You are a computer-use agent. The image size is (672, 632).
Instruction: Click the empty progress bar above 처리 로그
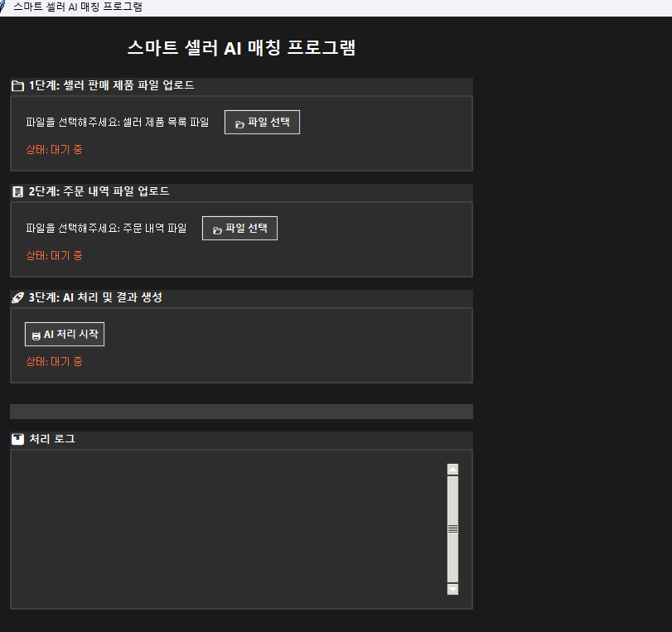pos(241,412)
